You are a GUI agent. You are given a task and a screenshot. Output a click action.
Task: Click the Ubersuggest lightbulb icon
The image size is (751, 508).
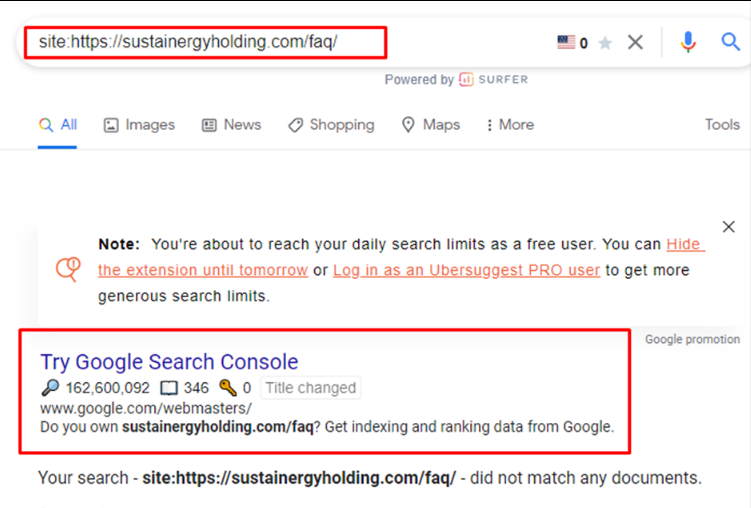tap(68, 269)
